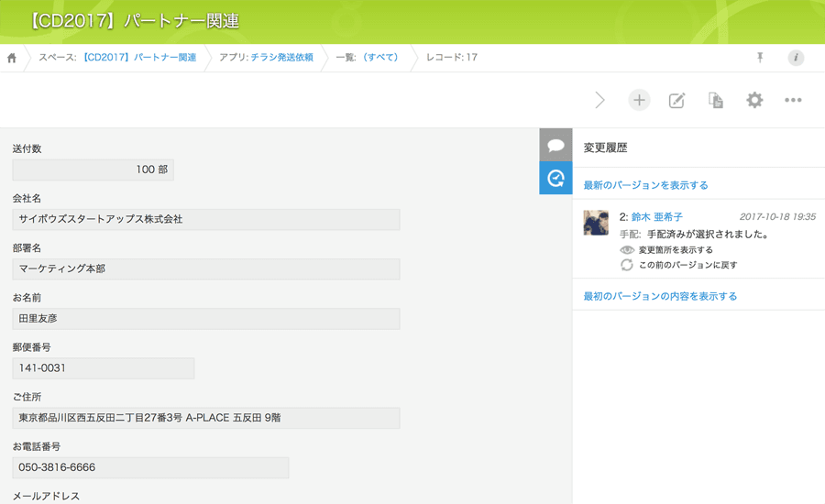Screen dimensions: 825x504
Task: Click the home icon in breadcrumb
Action: [12, 58]
